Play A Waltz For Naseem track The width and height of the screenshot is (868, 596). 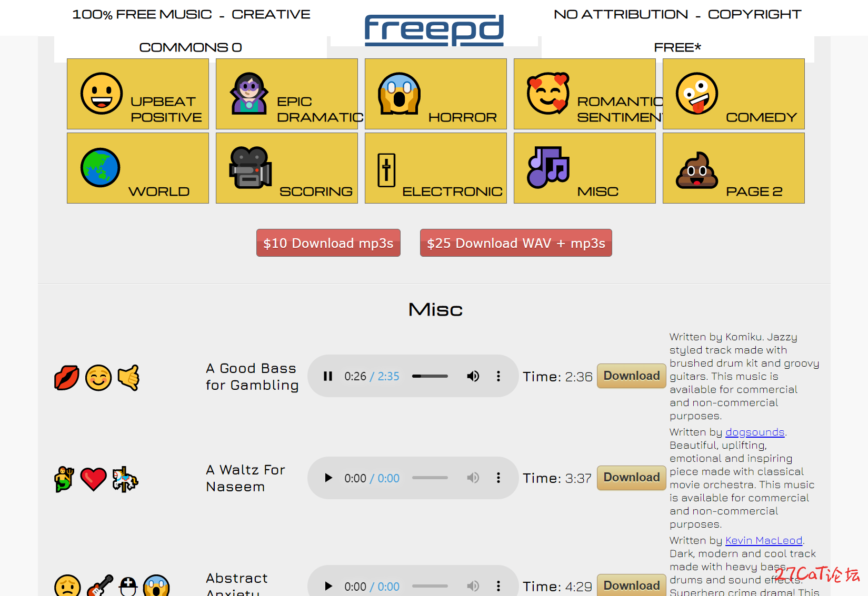point(328,478)
